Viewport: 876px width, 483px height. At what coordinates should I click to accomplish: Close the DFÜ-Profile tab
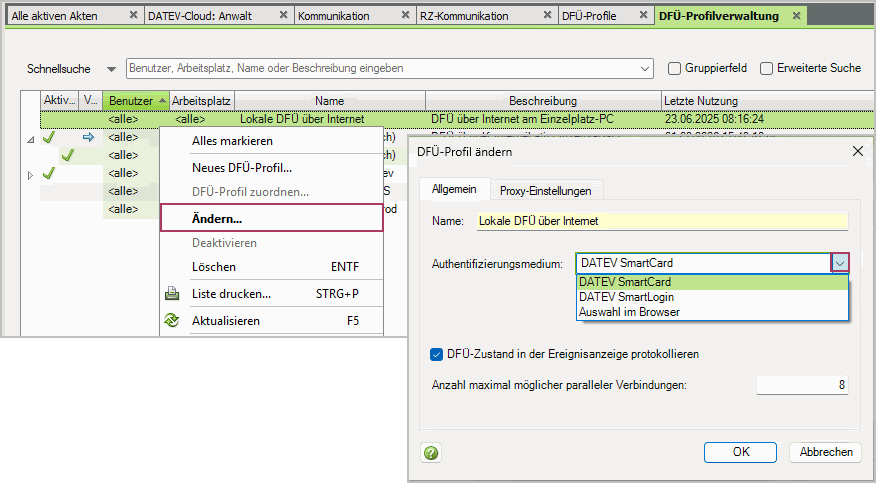tap(644, 15)
